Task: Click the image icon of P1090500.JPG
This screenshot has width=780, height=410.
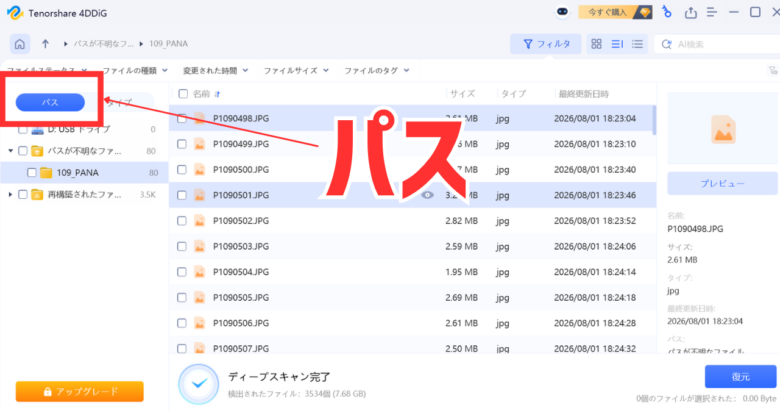Action: point(199,170)
